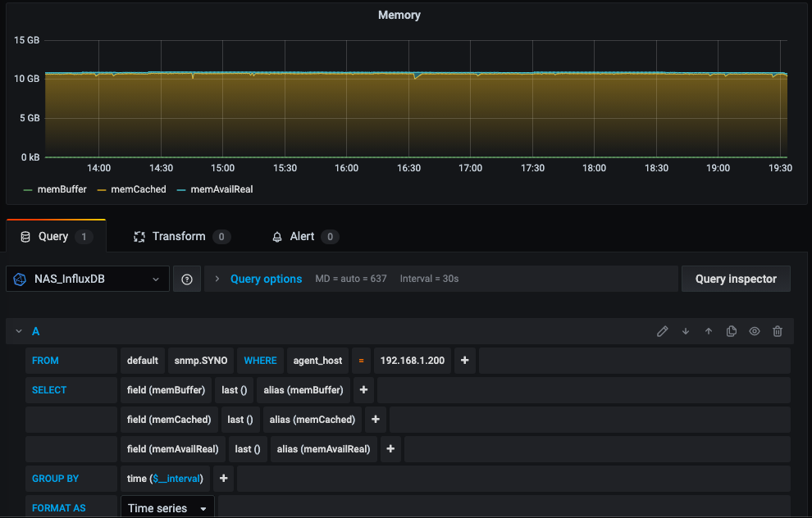
Task: Click the 10 GB y-axis label
Action: coord(27,79)
